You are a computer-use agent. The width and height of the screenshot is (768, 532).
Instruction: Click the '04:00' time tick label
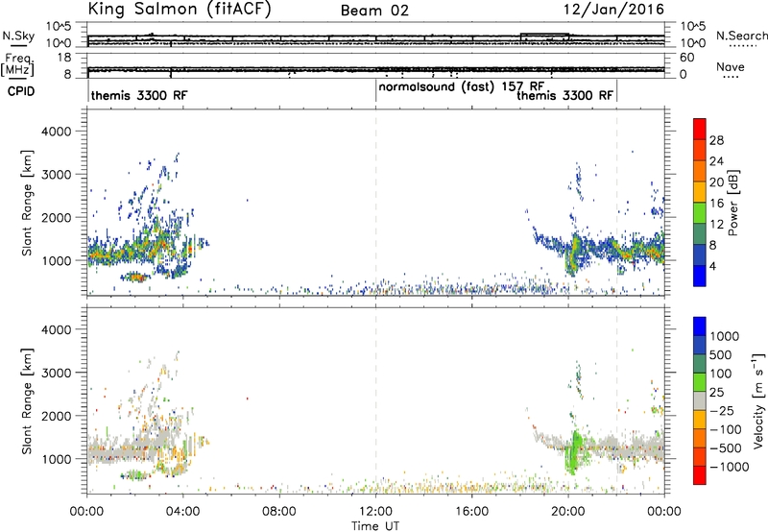click(x=183, y=512)
